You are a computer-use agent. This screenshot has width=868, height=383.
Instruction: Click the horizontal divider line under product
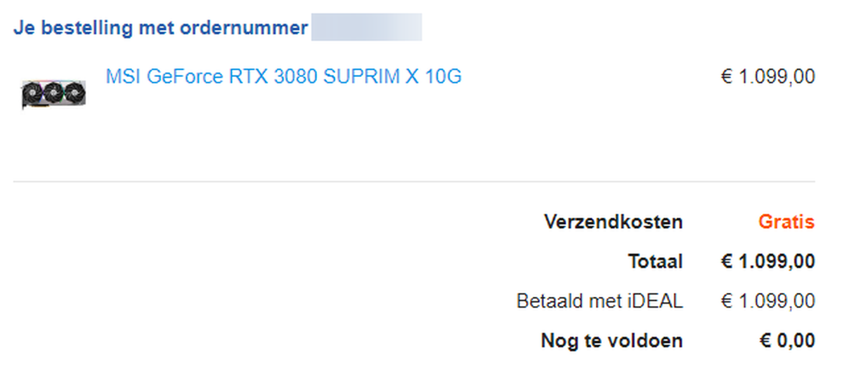414,182
